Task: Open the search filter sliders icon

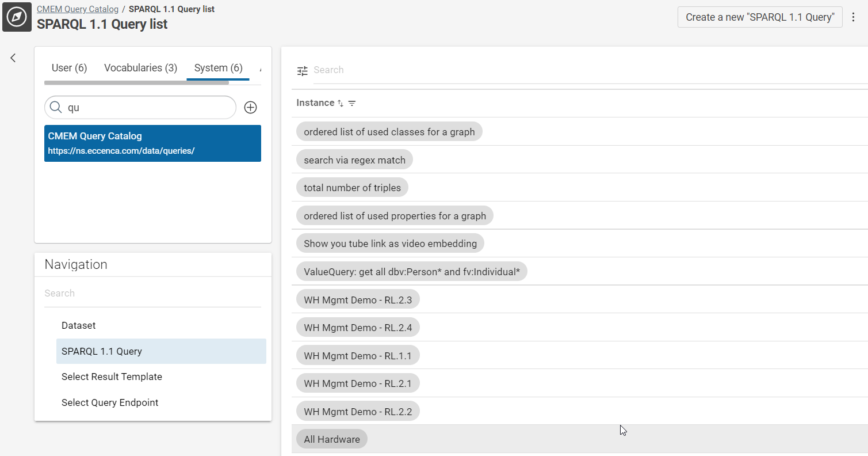Action: pyautogui.click(x=303, y=71)
